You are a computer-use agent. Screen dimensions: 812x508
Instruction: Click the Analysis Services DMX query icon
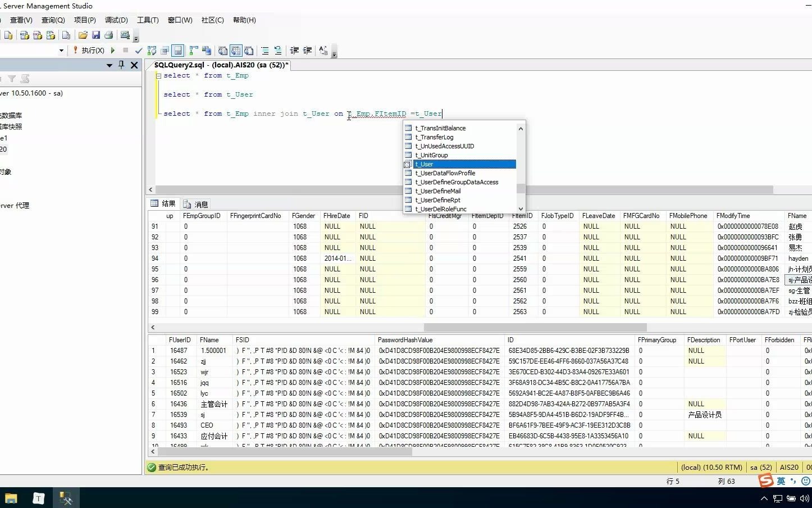tap(38, 35)
